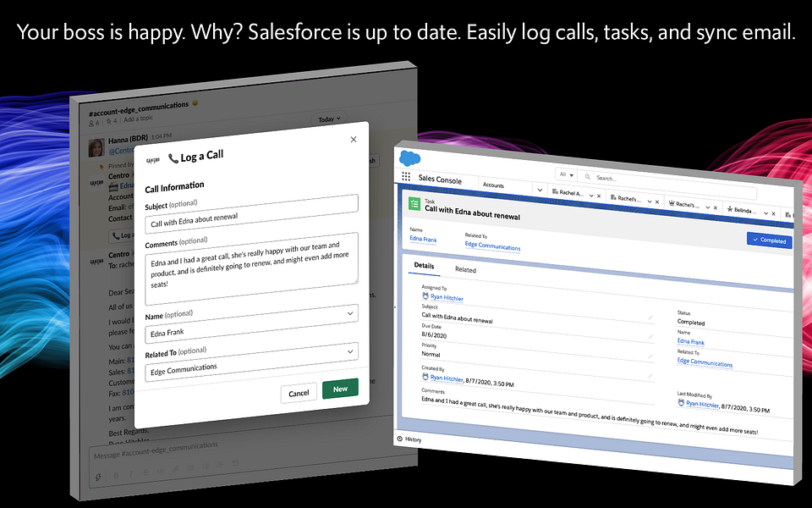Open the All search scope dropdown
Image resolution: width=812 pixels, height=508 pixels.
[566, 174]
